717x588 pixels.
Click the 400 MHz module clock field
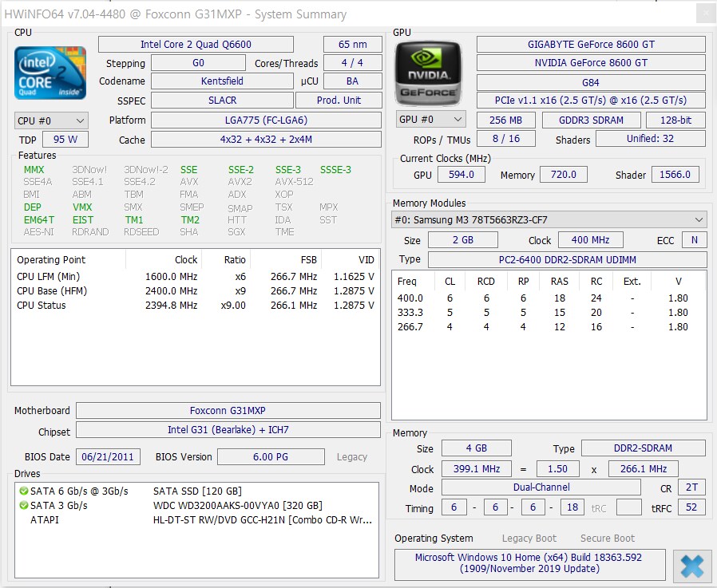pyautogui.click(x=590, y=240)
